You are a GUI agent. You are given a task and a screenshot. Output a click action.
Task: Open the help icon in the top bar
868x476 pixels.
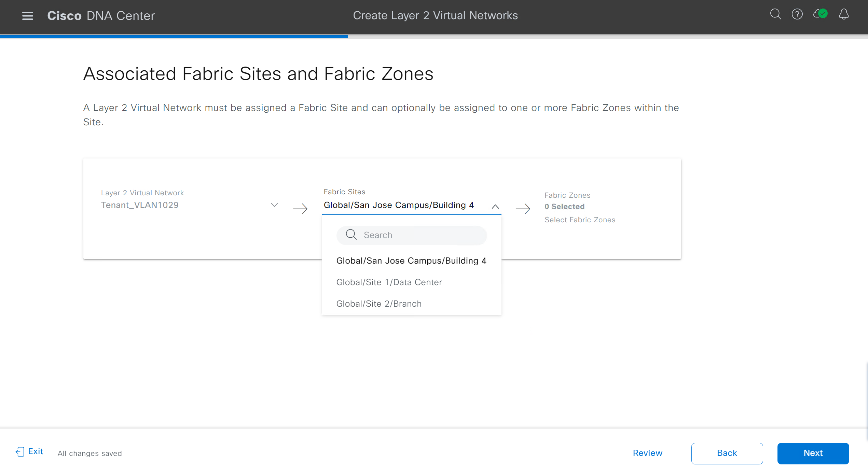797,14
